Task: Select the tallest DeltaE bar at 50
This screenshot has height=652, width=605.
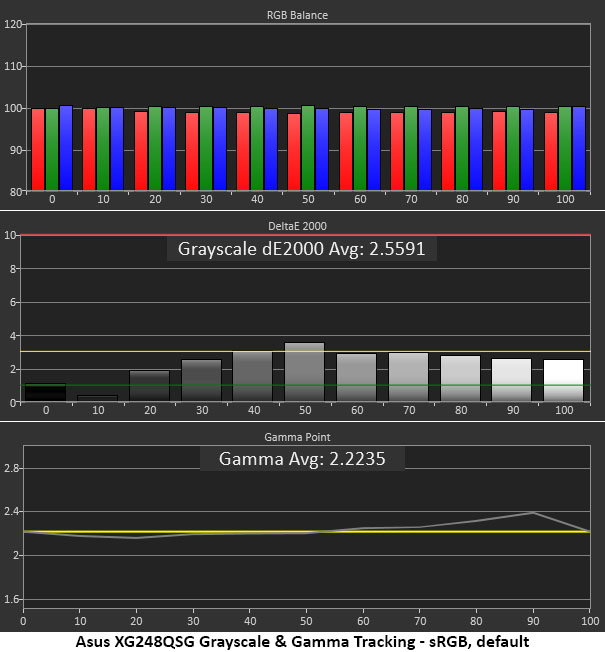Action: (305, 372)
